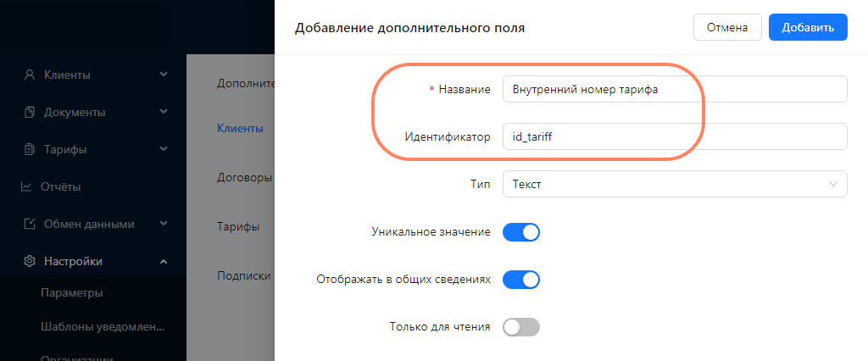Screen dimensions: 868x361
Task: Click the Клиенты person icon in sidebar
Action: click(30, 75)
